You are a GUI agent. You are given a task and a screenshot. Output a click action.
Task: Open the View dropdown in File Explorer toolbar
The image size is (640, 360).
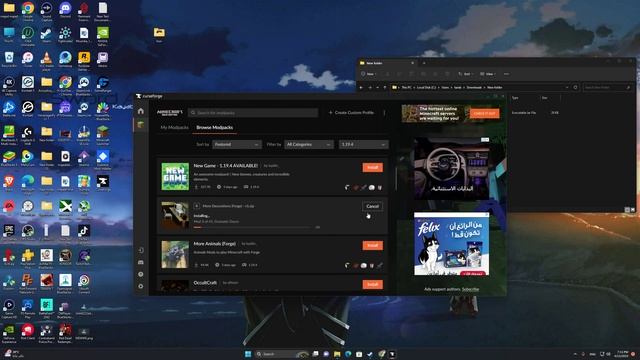point(487,74)
